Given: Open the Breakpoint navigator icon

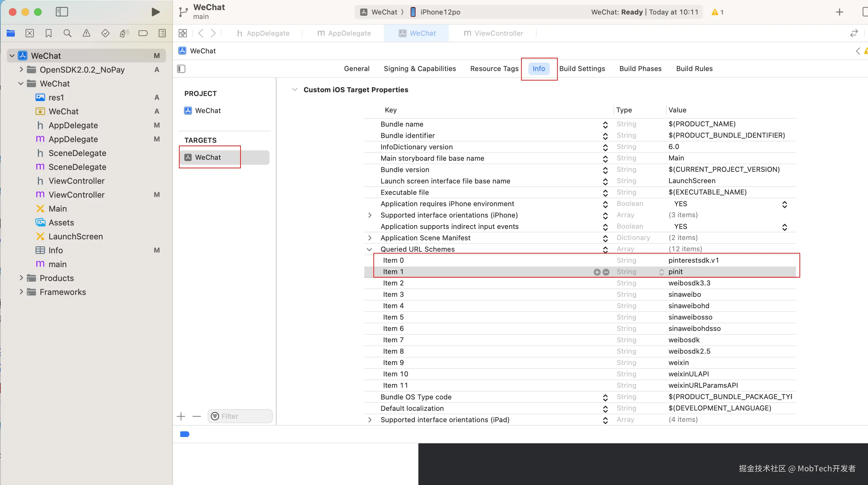Looking at the screenshot, I should 143,33.
